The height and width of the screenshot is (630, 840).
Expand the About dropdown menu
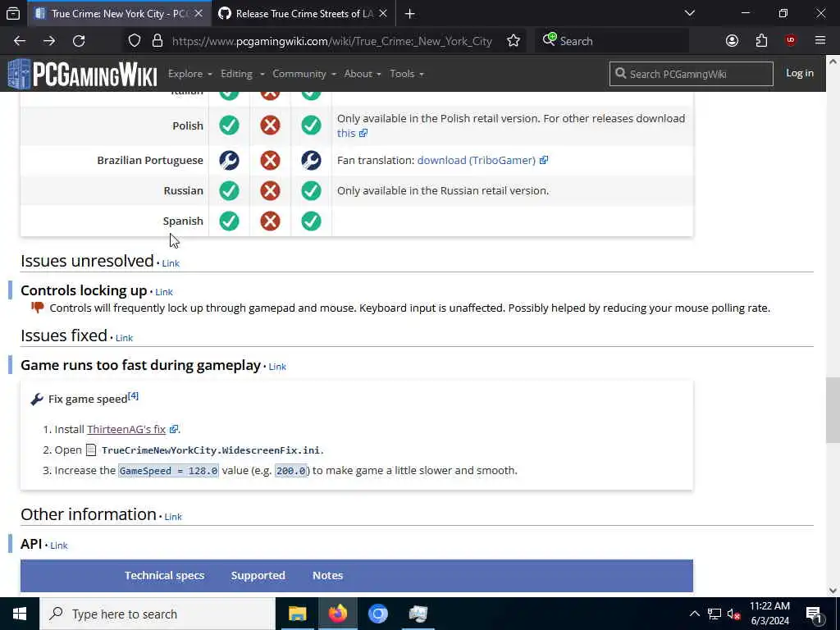coord(363,74)
